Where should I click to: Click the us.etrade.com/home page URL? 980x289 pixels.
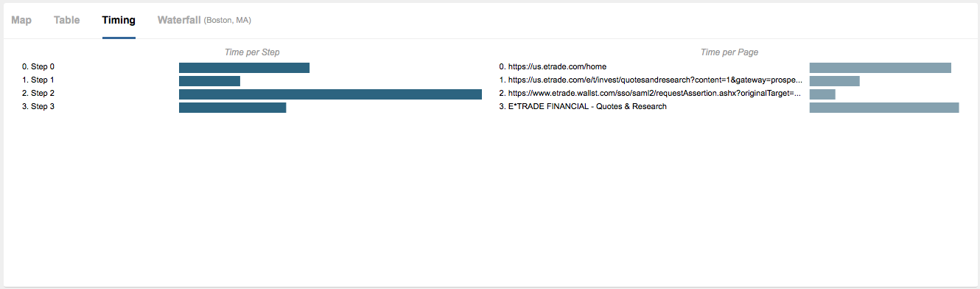click(x=553, y=67)
